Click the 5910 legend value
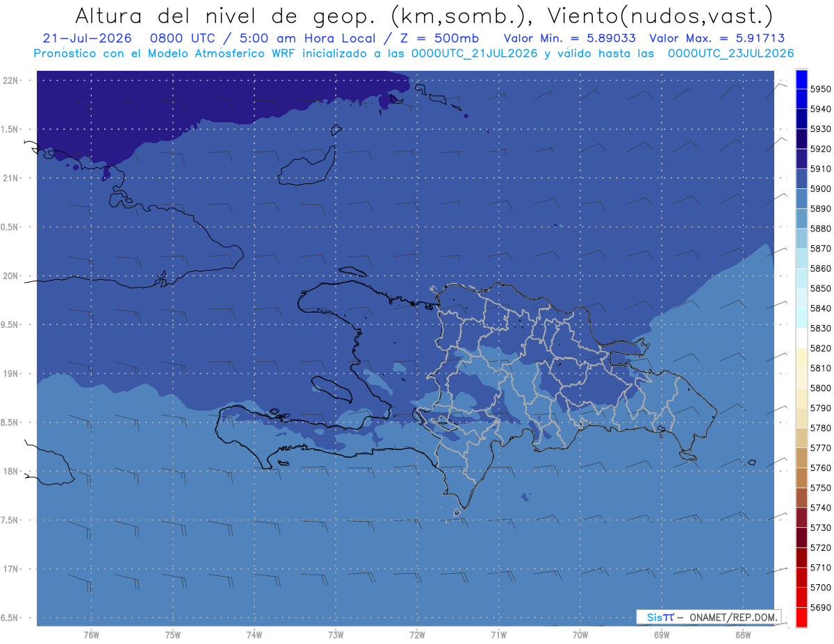The height and width of the screenshot is (644, 834). [x=820, y=169]
